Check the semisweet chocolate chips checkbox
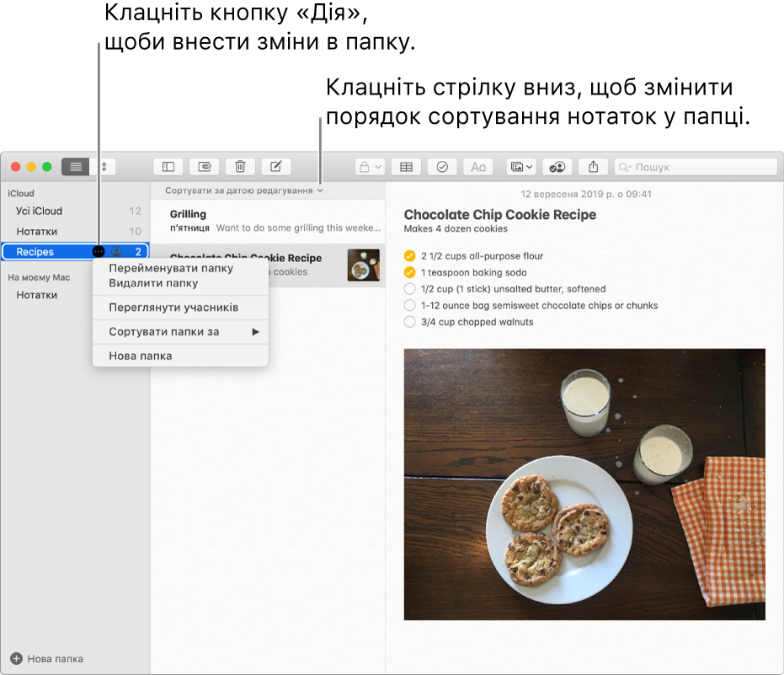Image resolution: width=784 pixels, height=675 pixels. (408, 306)
